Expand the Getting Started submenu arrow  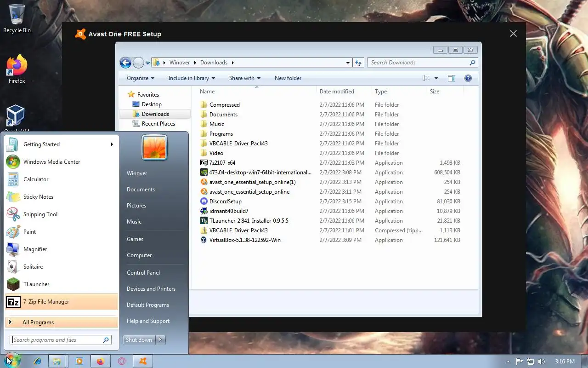point(112,144)
